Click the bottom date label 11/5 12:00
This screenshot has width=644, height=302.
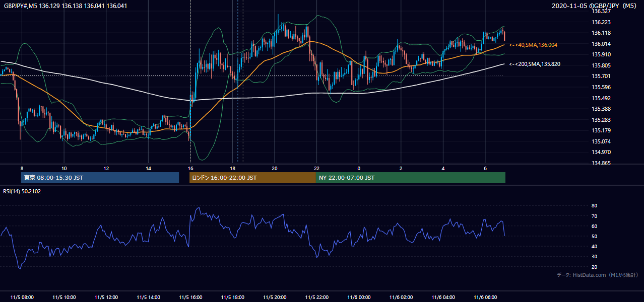pos(106,297)
